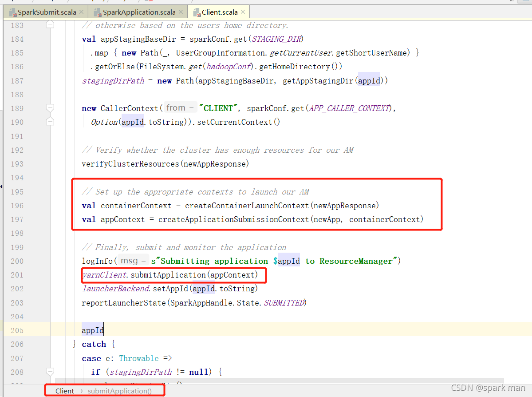Toggle the fold marker at line 208

50,371
